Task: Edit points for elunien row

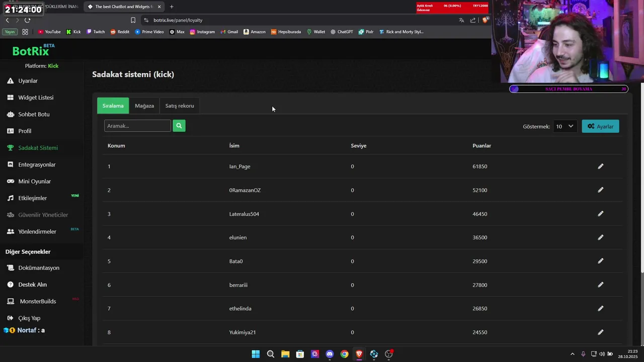Action: coord(600,237)
